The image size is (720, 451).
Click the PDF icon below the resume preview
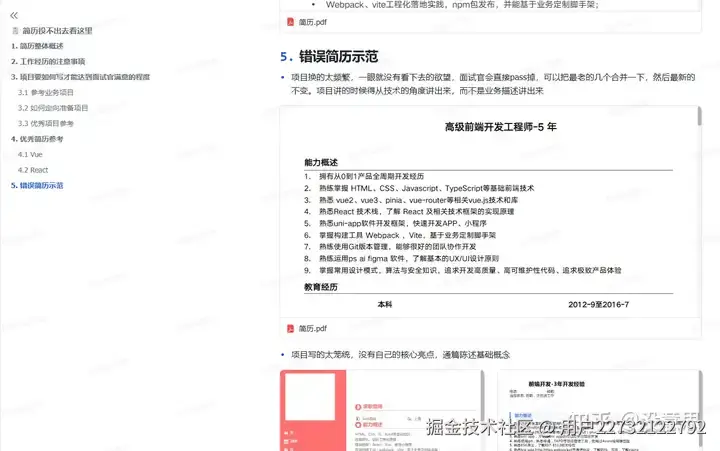(290, 328)
